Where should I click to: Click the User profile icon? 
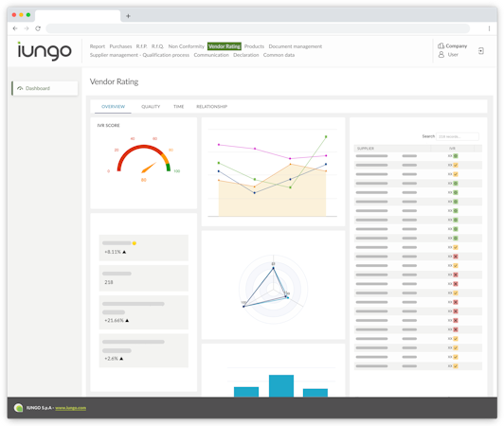441,55
